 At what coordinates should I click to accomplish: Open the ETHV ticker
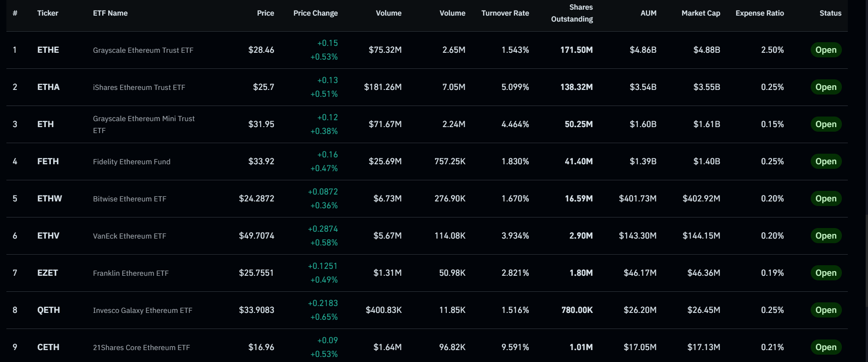[x=49, y=236]
